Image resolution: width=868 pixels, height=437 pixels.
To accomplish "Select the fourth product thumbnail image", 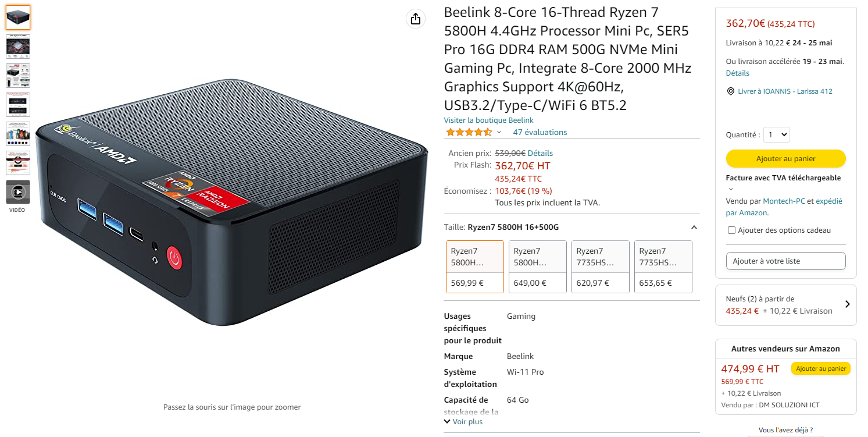I will (18, 105).
